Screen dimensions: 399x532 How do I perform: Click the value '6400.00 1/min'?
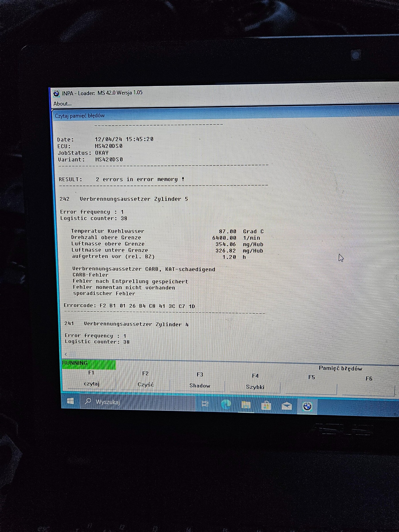pos(236,238)
